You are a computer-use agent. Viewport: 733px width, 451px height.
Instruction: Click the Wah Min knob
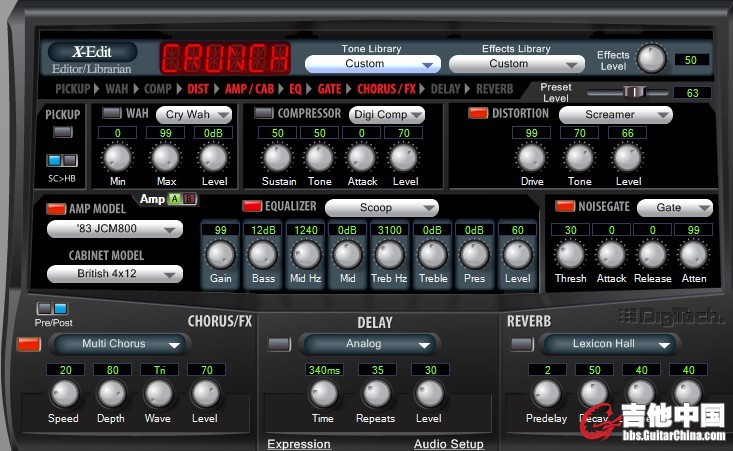coord(117,157)
